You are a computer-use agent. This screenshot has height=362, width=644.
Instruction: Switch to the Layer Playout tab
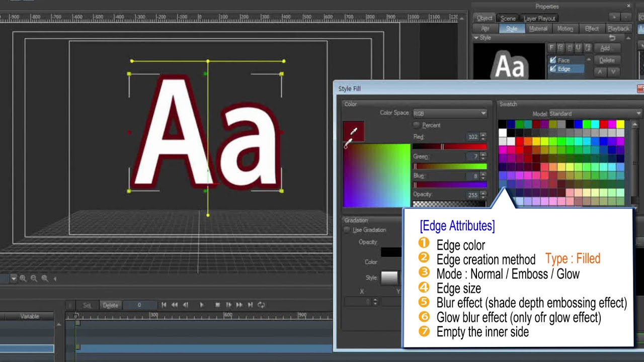[539, 18]
